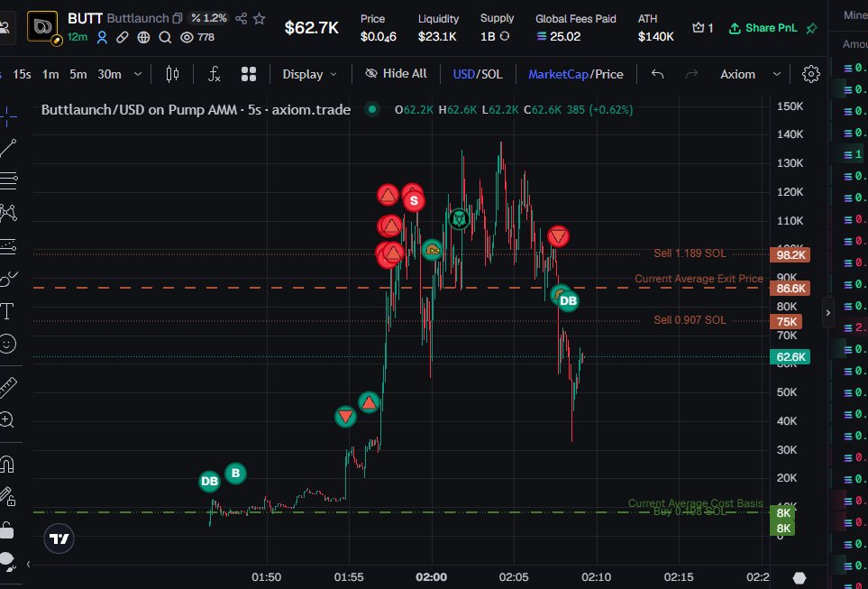Switch chart to MarketCap mode

pyautogui.click(x=558, y=74)
